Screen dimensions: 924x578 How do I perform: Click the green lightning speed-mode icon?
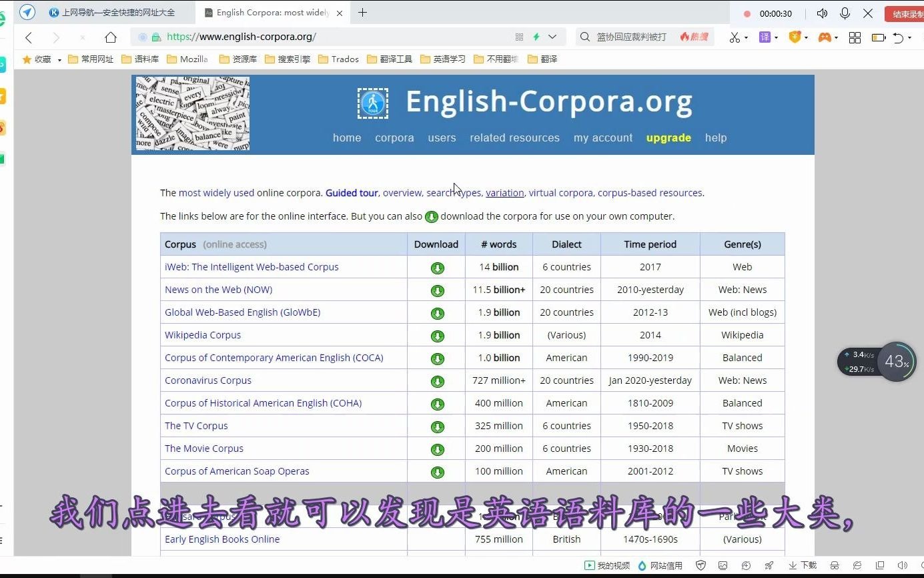(536, 37)
